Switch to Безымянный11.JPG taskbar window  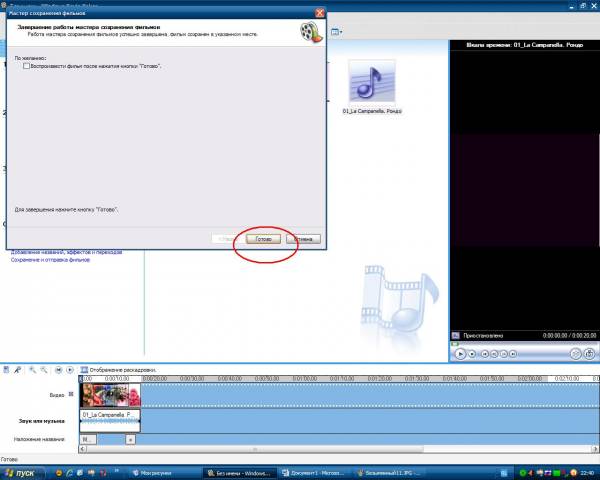pyautogui.click(x=388, y=473)
